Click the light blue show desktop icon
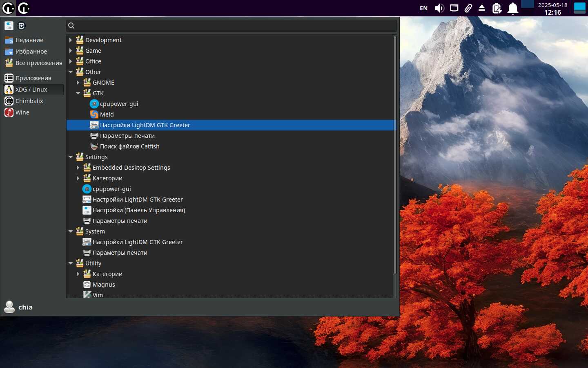The width and height of the screenshot is (588, 368). point(580,8)
